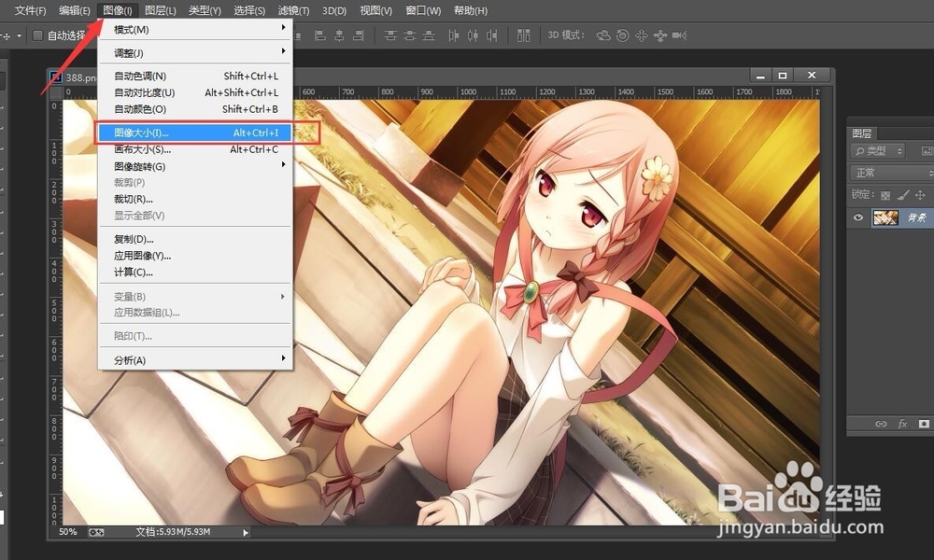Expand the 图像旋转(G) submenu
Viewport: 934px width, 560px height.
[x=195, y=166]
